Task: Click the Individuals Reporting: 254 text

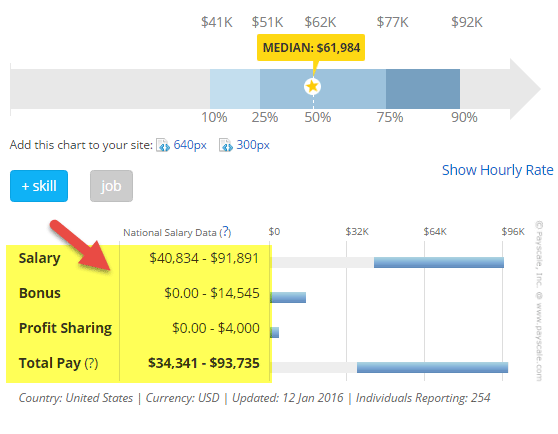Action: (423, 398)
